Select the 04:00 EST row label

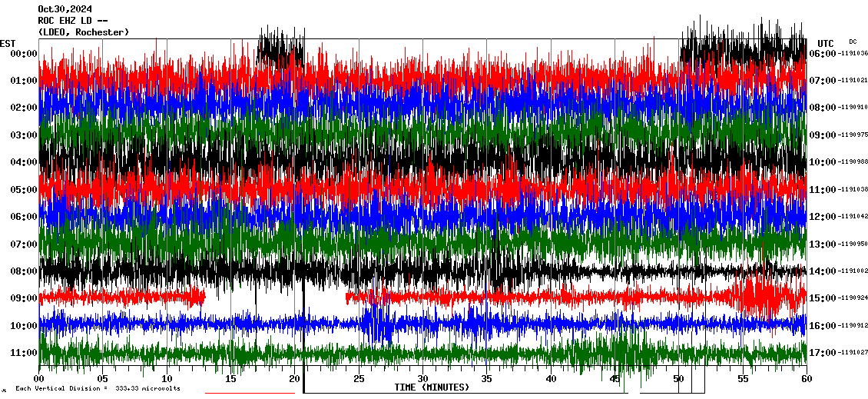(24, 162)
